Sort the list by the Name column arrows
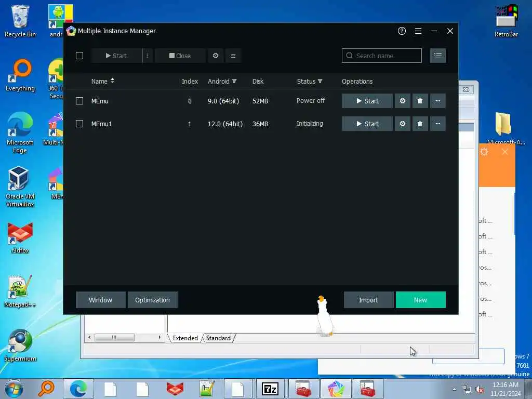 coord(112,81)
